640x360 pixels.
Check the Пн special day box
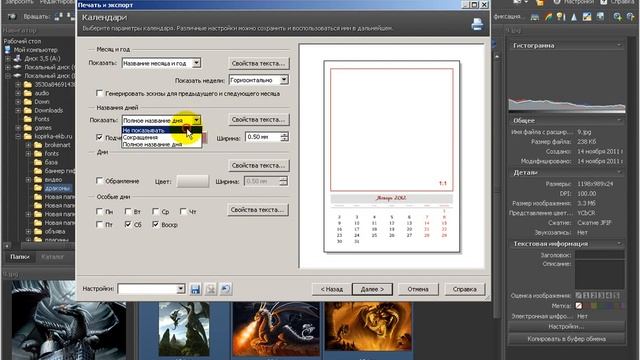point(99,211)
